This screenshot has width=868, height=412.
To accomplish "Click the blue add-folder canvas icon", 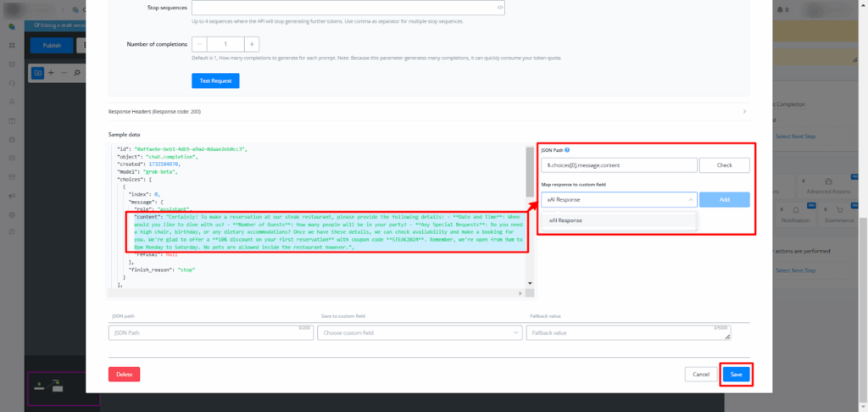I will 37,73.
